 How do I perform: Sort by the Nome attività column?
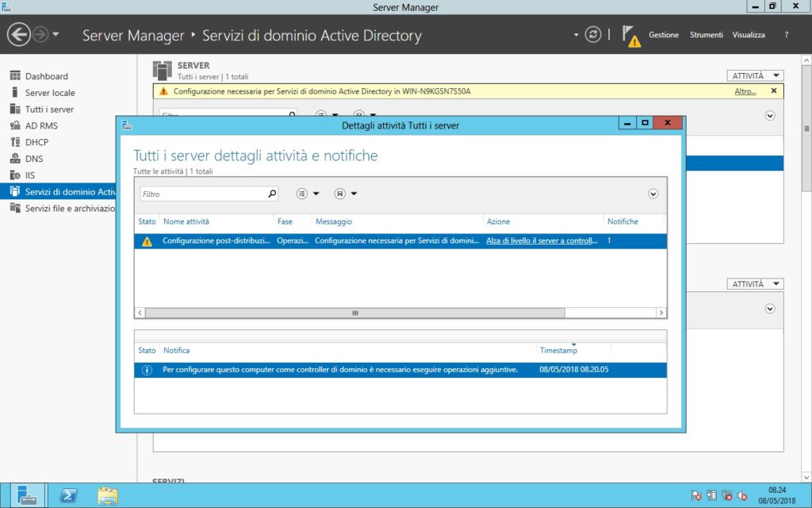pos(186,221)
